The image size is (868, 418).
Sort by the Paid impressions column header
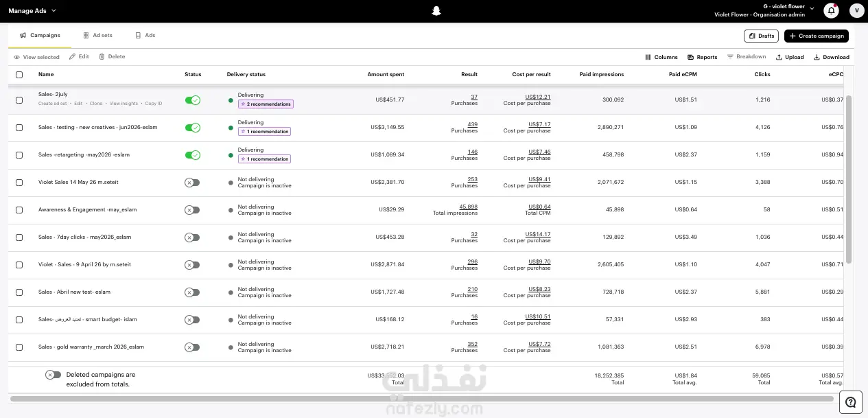pos(602,74)
